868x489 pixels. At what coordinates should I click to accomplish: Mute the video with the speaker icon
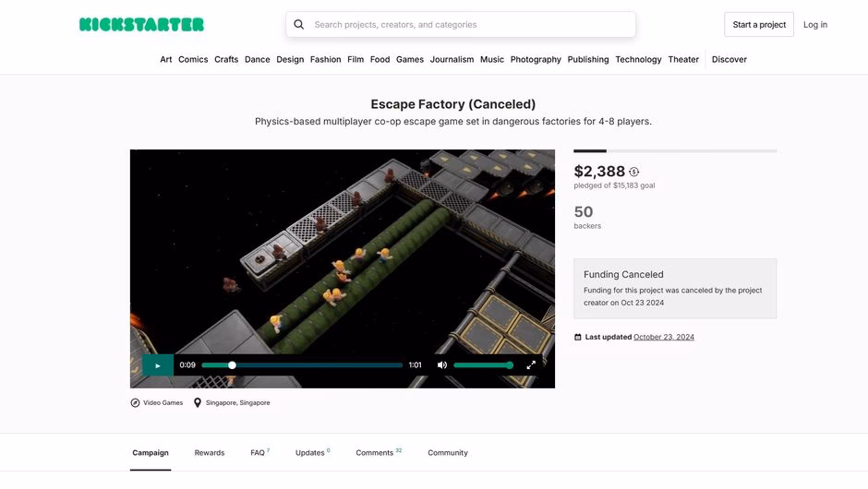(x=442, y=365)
